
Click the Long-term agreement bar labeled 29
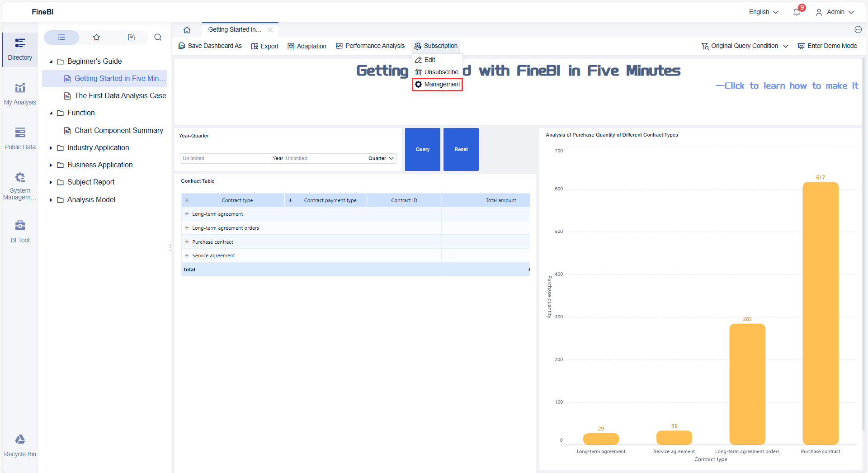[x=601, y=439]
